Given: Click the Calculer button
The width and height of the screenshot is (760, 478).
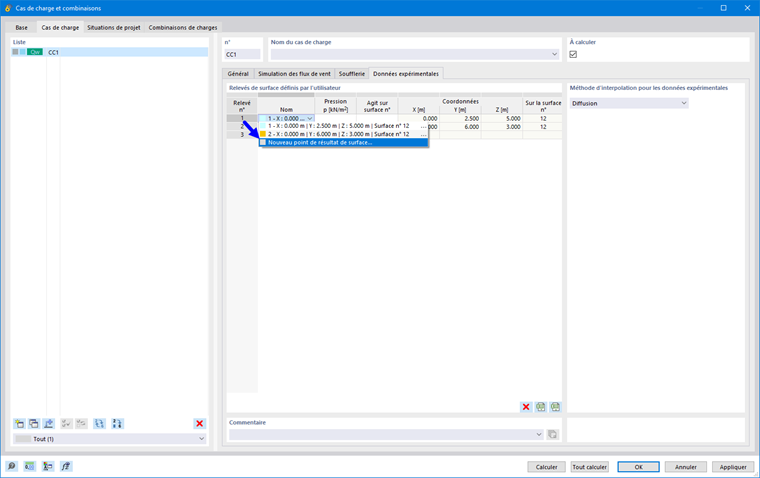Looking at the screenshot, I should (546, 467).
